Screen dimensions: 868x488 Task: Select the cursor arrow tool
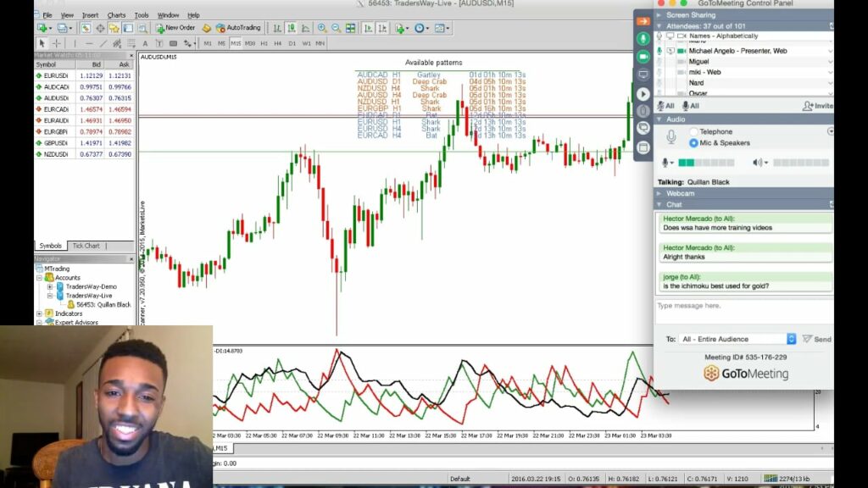(x=42, y=43)
